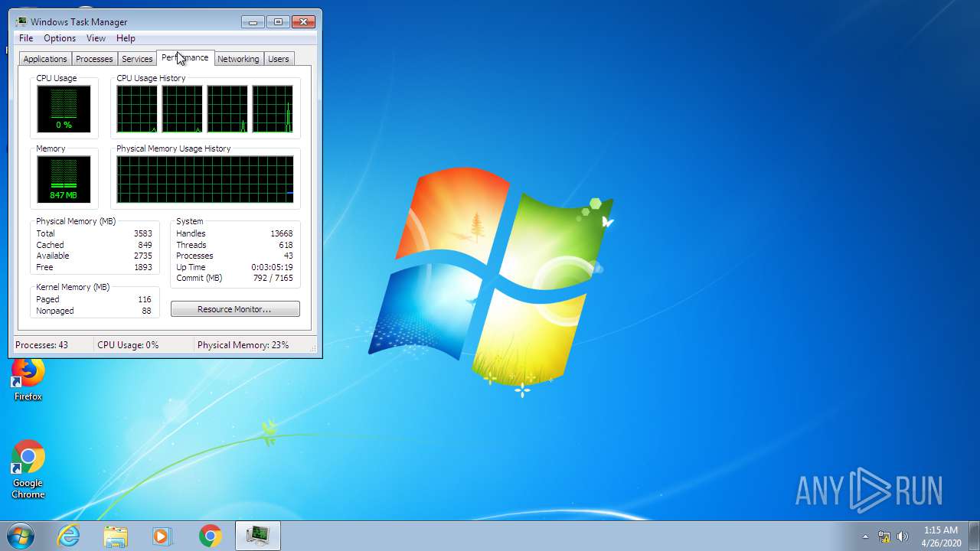Screen dimensions: 980x551
Task: Click the Memory 847 MB meter
Action: (64, 179)
